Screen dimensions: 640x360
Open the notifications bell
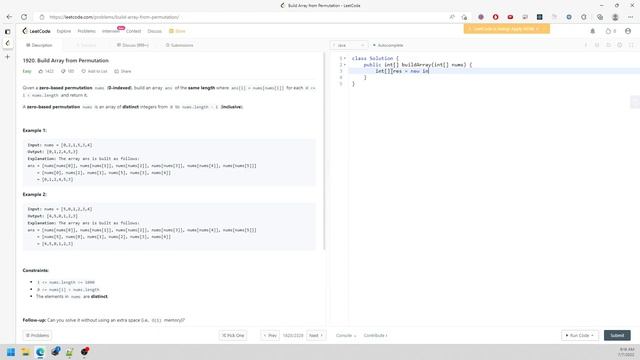click(x=593, y=31)
